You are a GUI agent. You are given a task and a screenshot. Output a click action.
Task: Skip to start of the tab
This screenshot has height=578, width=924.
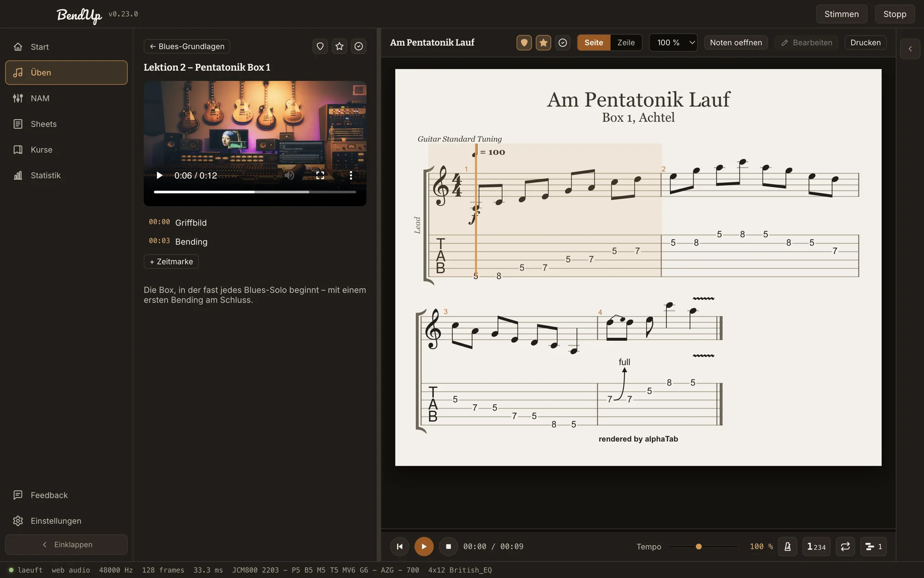[400, 547]
